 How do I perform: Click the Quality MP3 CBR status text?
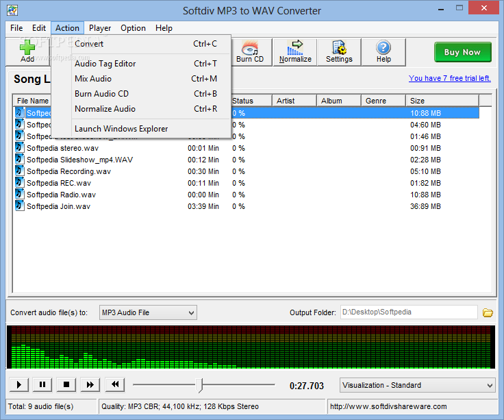[x=180, y=406]
